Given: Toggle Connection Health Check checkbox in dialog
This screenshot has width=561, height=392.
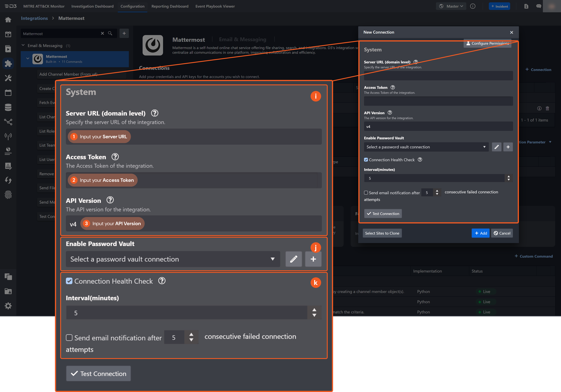Looking at the screenshot, I should click(366, 160).
